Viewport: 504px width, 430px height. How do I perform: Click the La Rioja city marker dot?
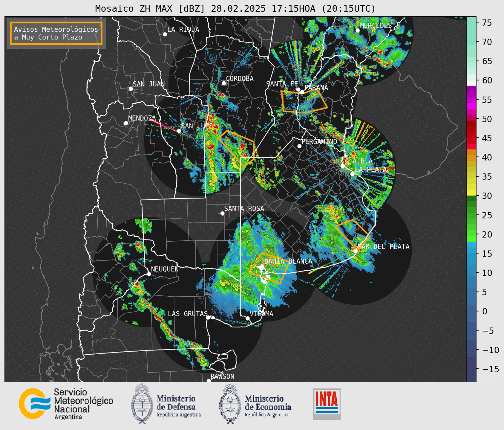click(165, 34)
